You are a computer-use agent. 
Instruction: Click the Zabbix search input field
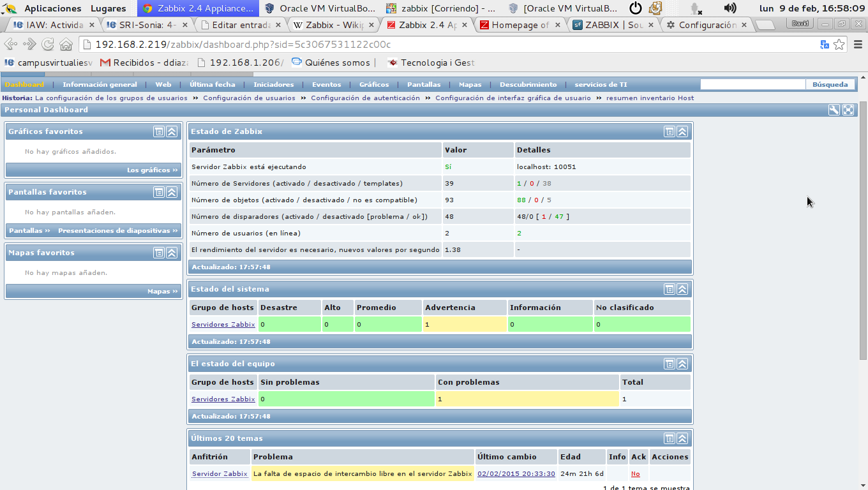click(x=752, y=84)
